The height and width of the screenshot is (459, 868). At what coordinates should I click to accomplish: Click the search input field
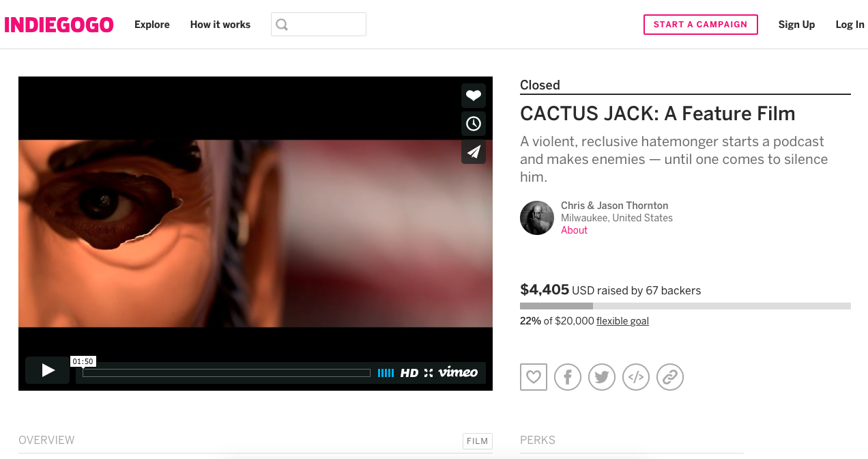[319, 25]
